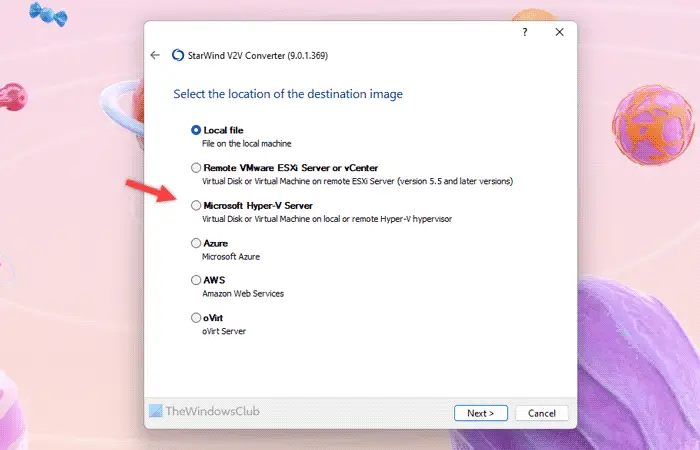Close the StarWind V2V Converter dialog
The image size is (700, 450).
[559, 32]
